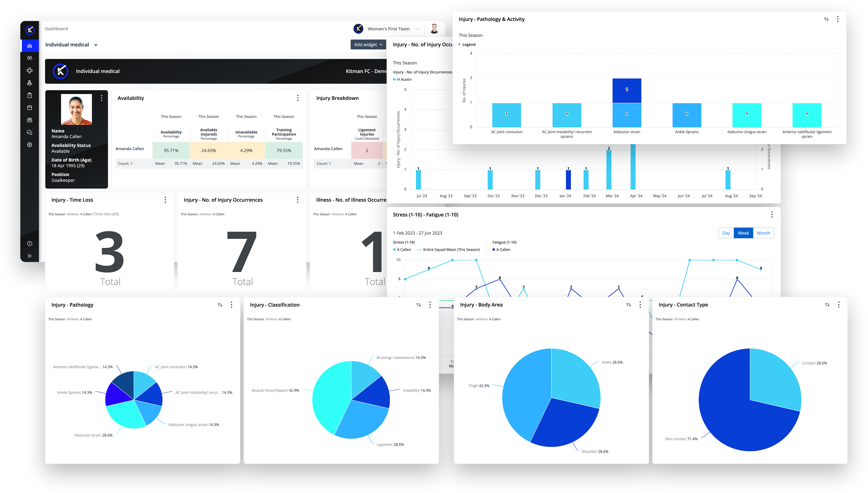
Task: Click the Dashboard breadcrumb label
Action: tap(57, 29)
